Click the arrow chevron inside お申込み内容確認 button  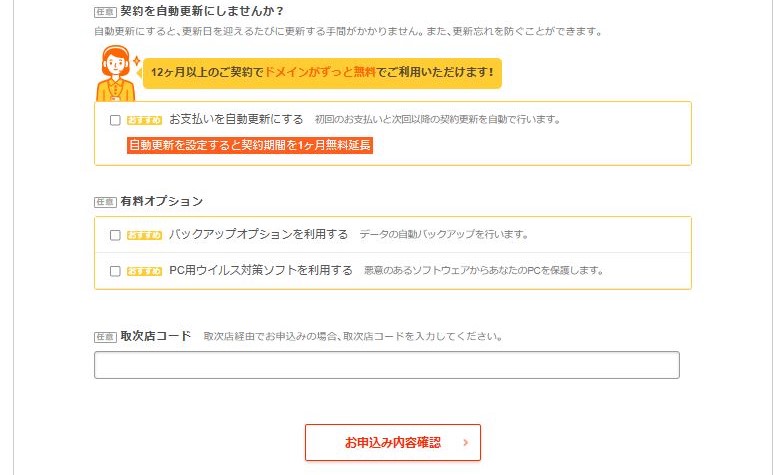[466, 442]
